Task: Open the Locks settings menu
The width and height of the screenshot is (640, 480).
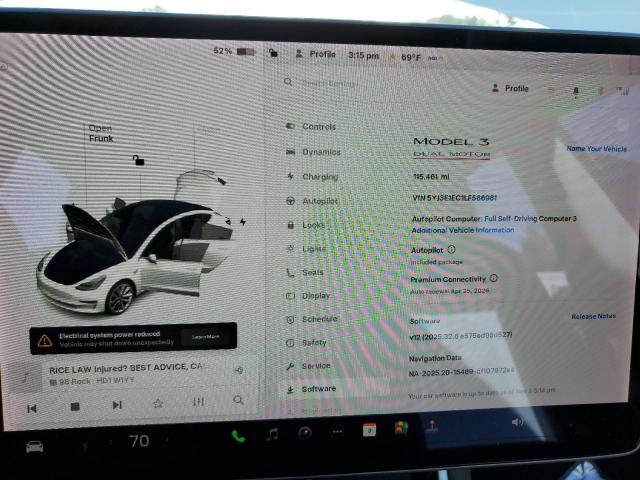Action: pos(306,225)
